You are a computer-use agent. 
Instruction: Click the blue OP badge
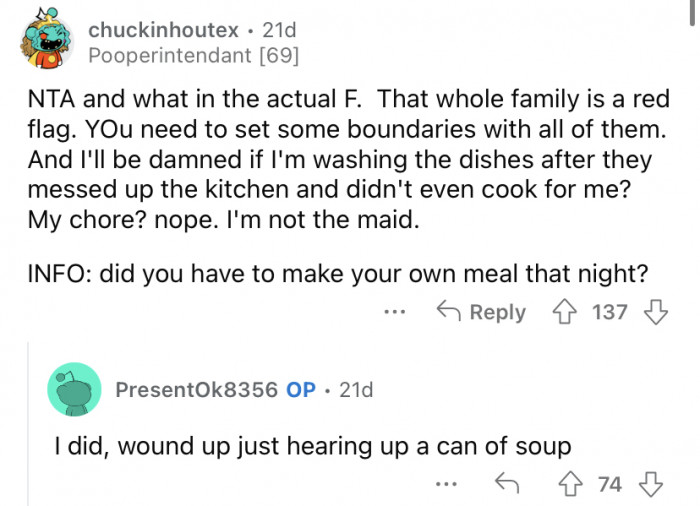302,390
